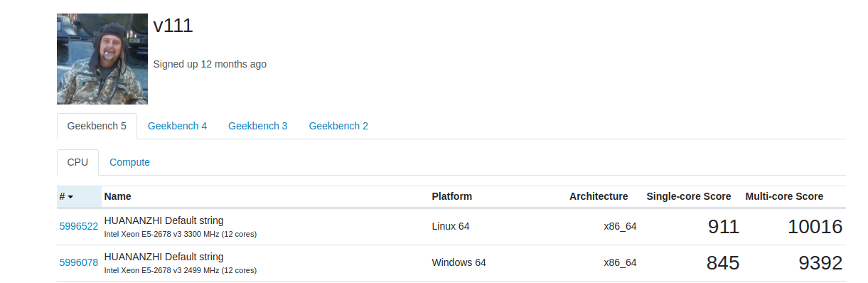Select the CPU results tab
This screenshot has height=283, width=868.
coord(77,162)
